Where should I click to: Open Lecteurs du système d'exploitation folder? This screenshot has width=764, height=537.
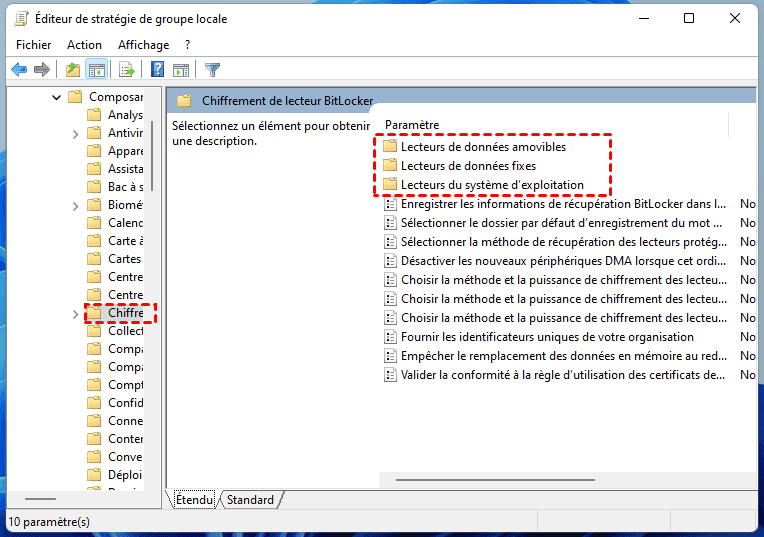click(x=483, y=185)
